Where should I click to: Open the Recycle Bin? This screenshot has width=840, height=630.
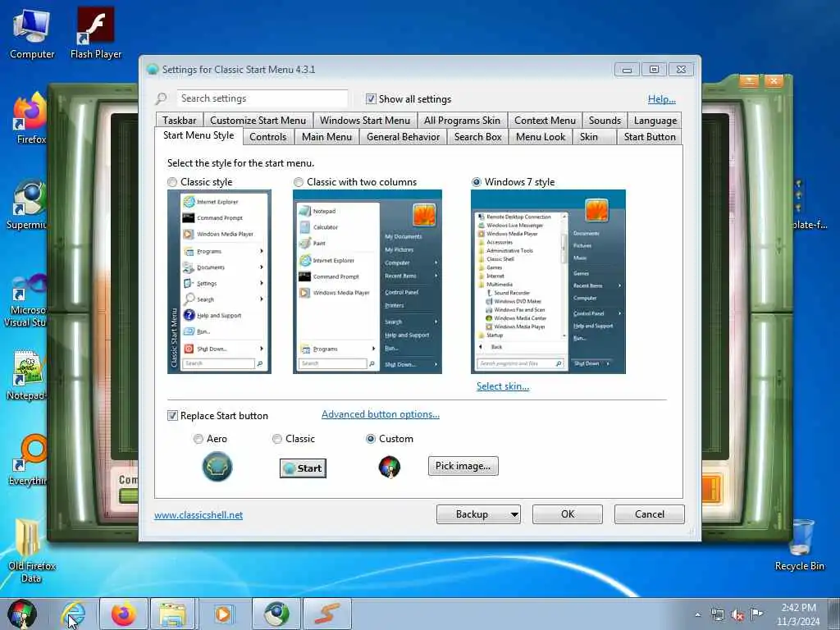point(799,546)
